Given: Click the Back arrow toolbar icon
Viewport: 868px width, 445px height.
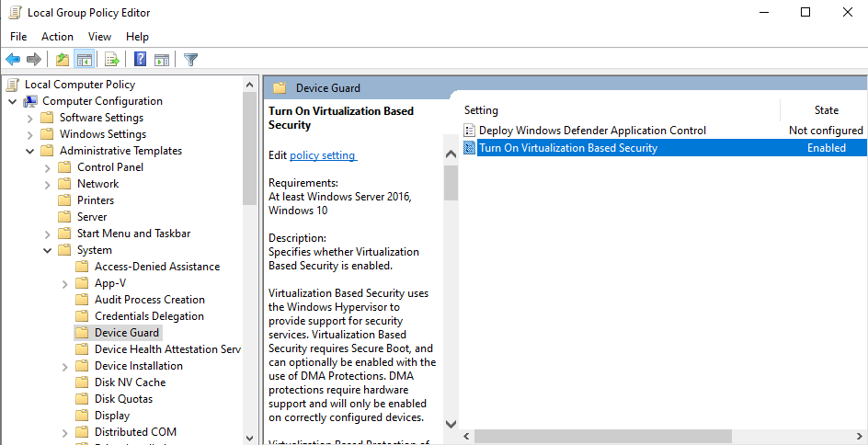Looking at the screenshot, I should (13, 59).
